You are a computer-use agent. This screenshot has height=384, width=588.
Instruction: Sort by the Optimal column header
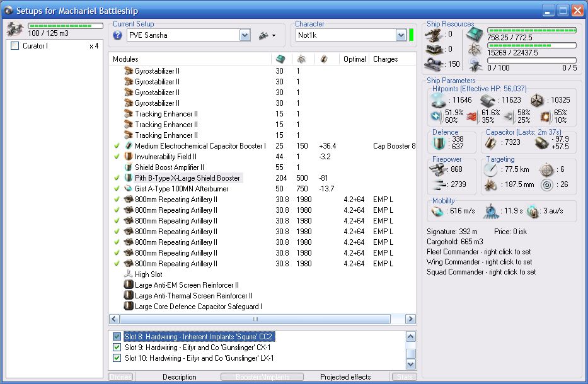click(354, 59)
